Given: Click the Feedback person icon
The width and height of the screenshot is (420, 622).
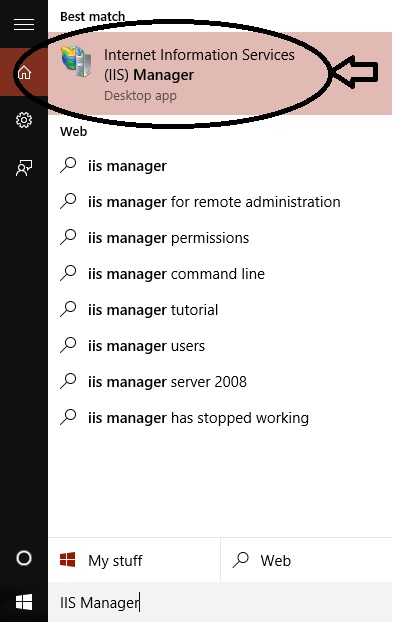Looking at the screenshot, I should point(24,168).
